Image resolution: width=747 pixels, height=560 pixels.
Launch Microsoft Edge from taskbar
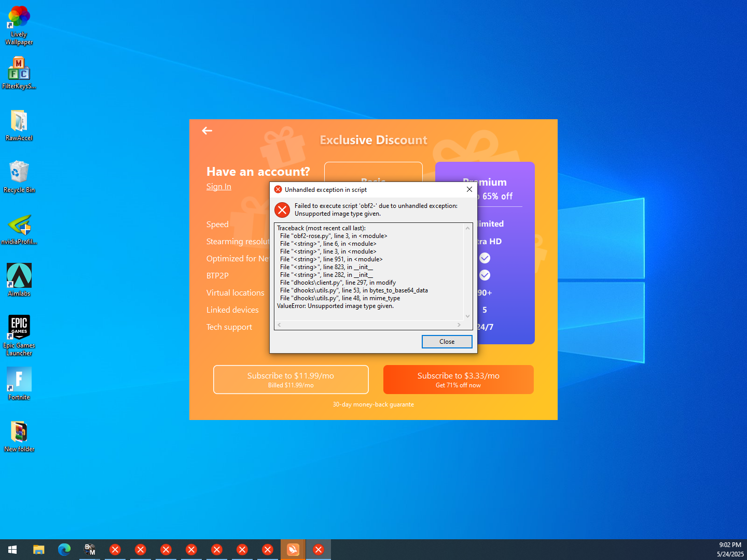pyautogui.click(x=64, y=550)
